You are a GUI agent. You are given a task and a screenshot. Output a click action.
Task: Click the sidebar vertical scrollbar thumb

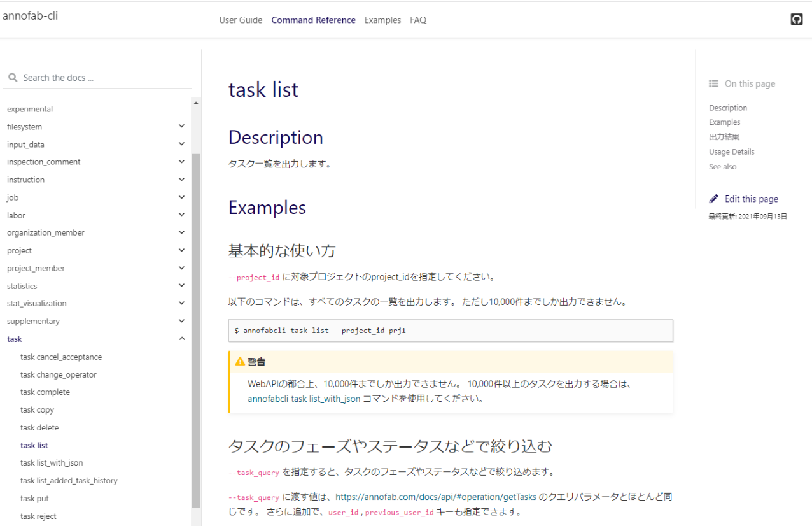tap(196, 330)
